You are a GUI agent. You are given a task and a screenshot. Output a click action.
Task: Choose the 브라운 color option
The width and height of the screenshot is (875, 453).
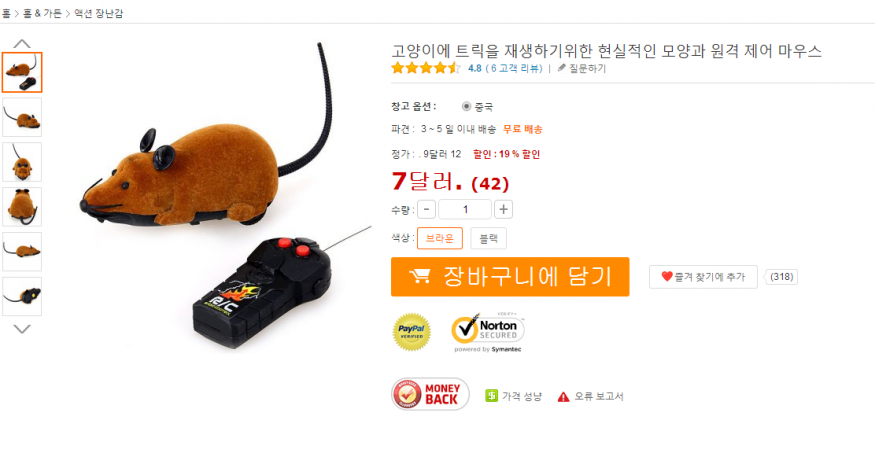coord(440,238)
